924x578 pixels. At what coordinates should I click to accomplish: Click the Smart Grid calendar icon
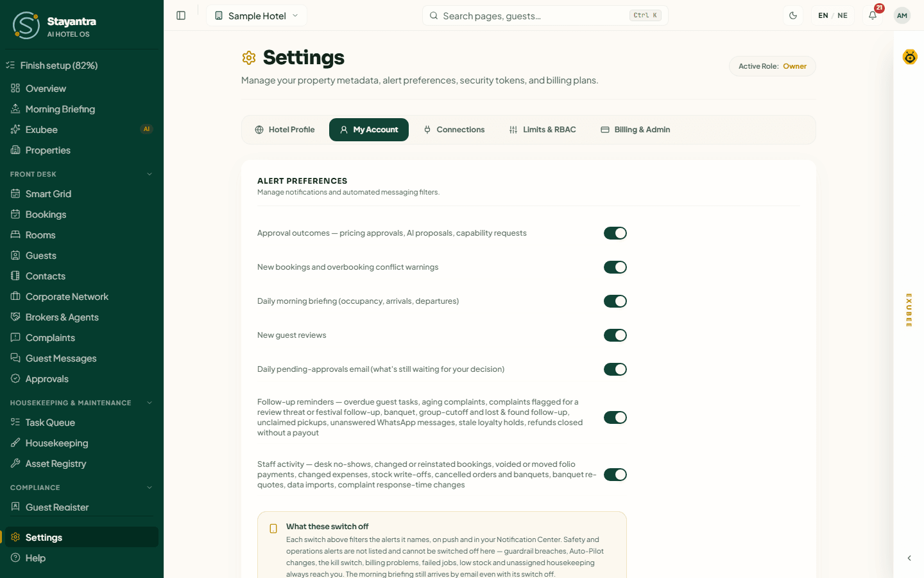[x=15, y=193]
